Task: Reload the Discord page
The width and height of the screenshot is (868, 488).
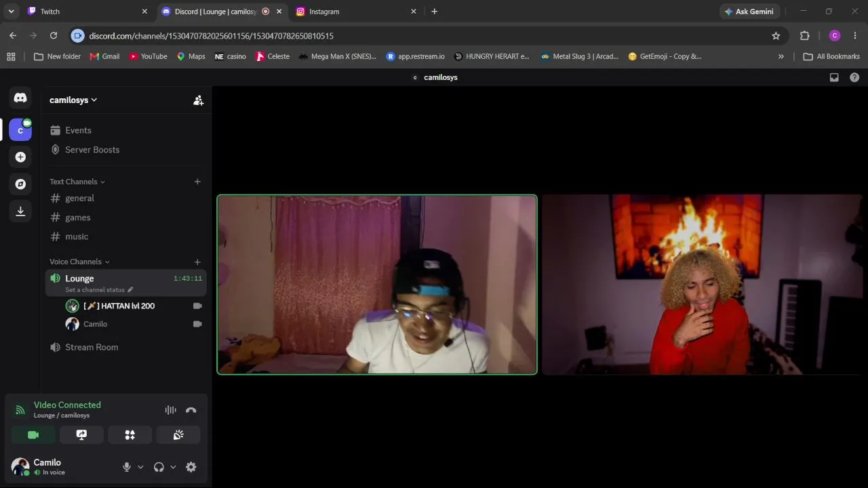Action: coord(54,36)
